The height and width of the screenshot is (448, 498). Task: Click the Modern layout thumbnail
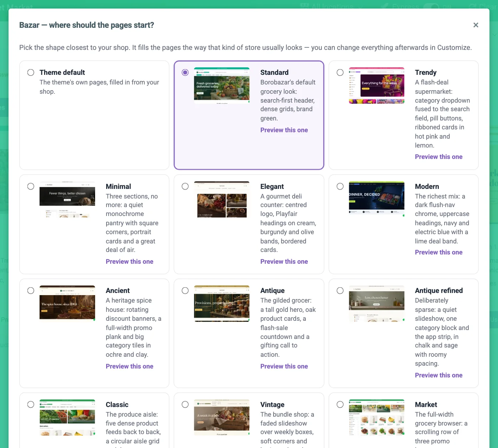point(377,199)
